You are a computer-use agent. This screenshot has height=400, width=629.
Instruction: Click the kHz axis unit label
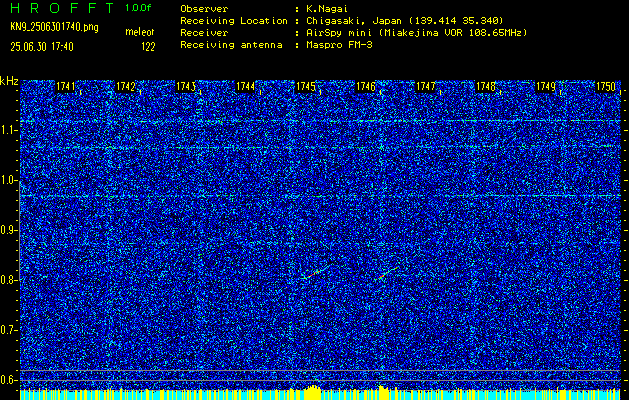pyautogui.click(x=9, y=81)
